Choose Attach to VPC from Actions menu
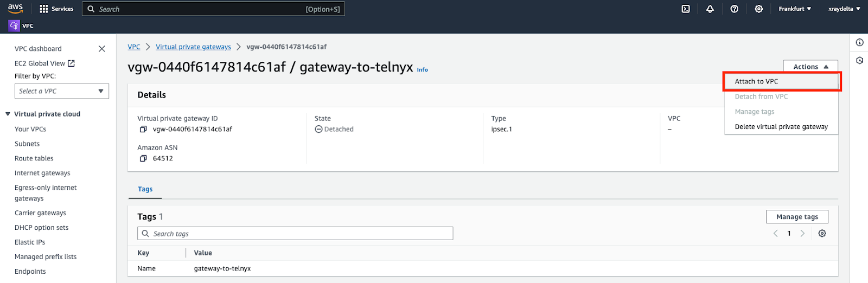868x283 pixels. [782, 81]
